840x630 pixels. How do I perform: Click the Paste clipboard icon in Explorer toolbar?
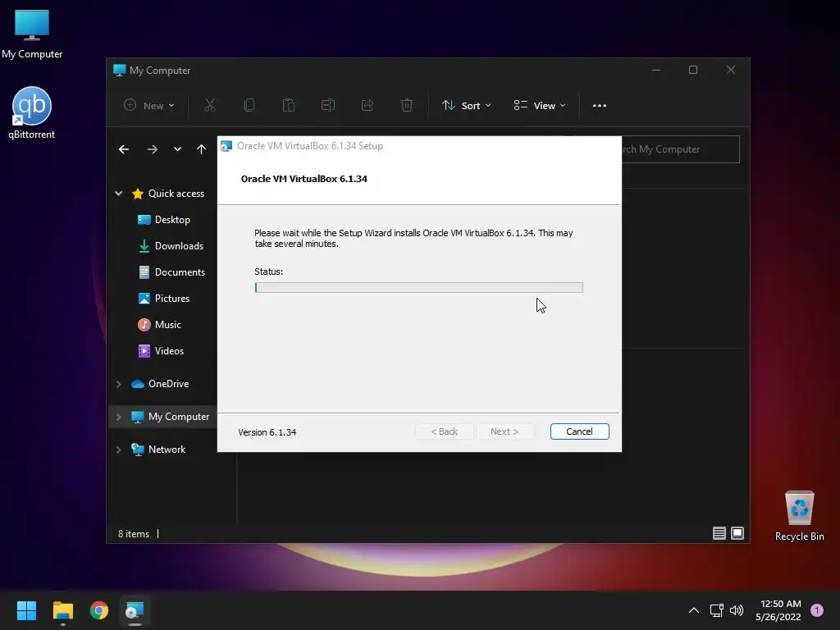tap(288, 106)
